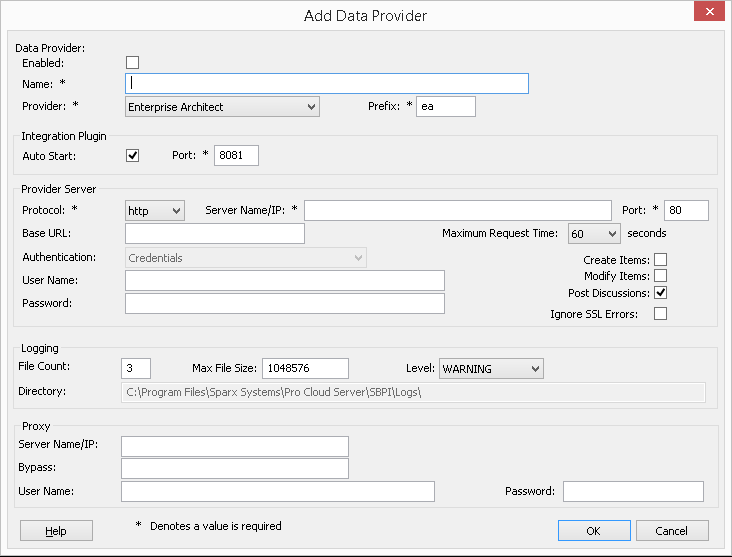Open the Maximum Request Time dropdown
The height and width of the screenshot is (557, 732).
coord(593,234)
